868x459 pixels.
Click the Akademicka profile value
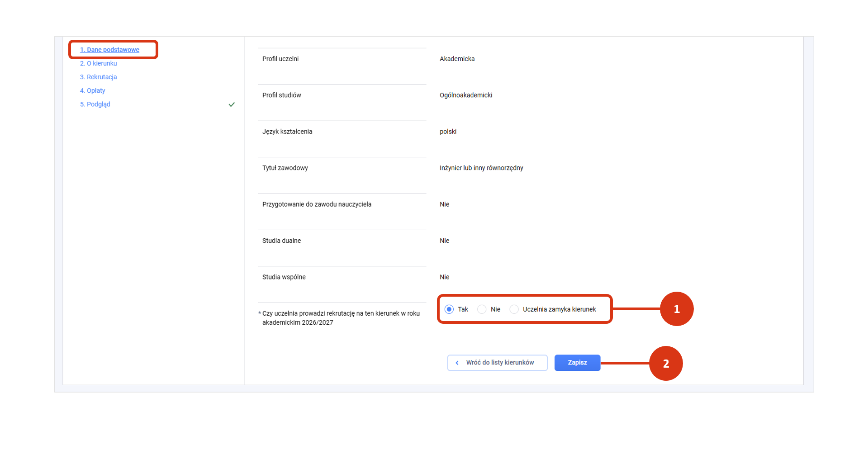click(x=457, y=59)
